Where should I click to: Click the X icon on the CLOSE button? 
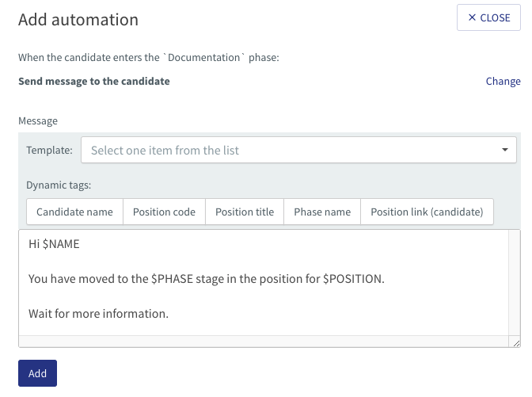tap(472, 17)
